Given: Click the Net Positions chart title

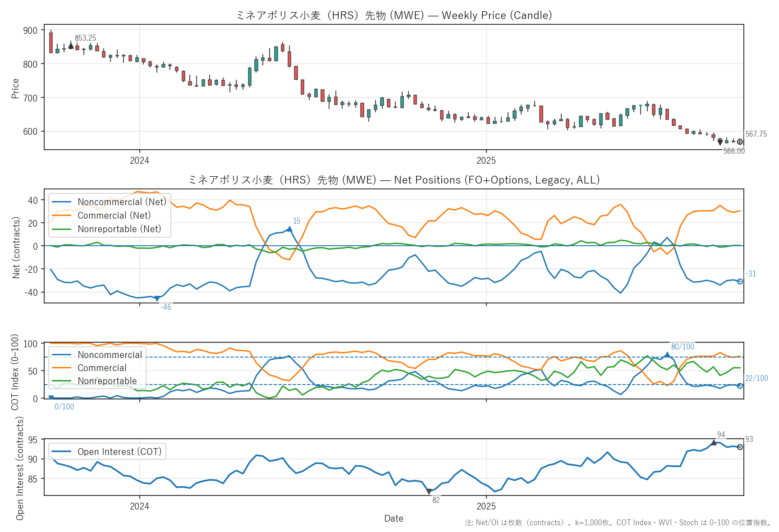Looking at the screenshot, I should [394, 180].
